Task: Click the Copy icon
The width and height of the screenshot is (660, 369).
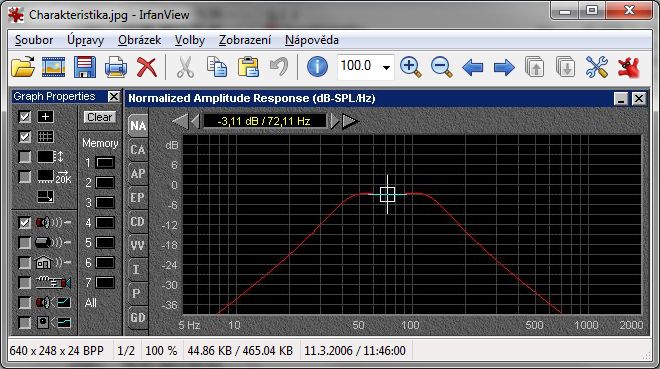Action: click(217, 66)
